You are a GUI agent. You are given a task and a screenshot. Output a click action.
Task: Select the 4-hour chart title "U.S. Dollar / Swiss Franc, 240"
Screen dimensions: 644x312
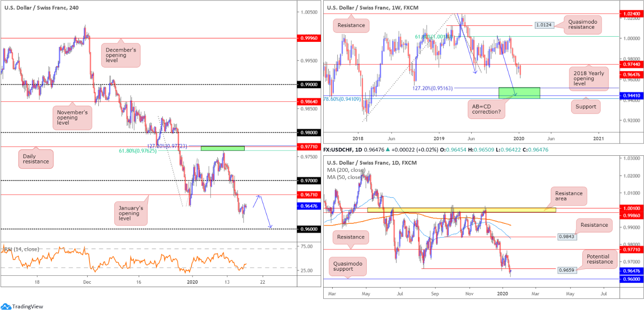coord(41,8)
